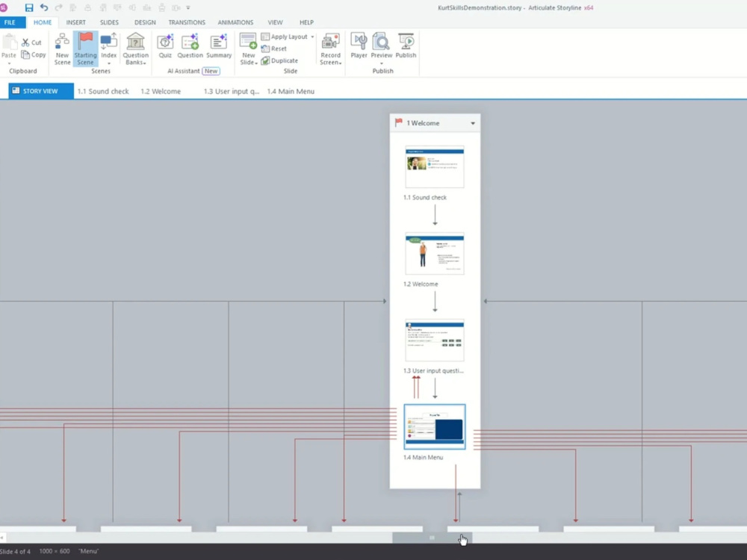Screen dimensions: 747x560
Task: Open the HELP ribbon tab
Action: [306, 22]
